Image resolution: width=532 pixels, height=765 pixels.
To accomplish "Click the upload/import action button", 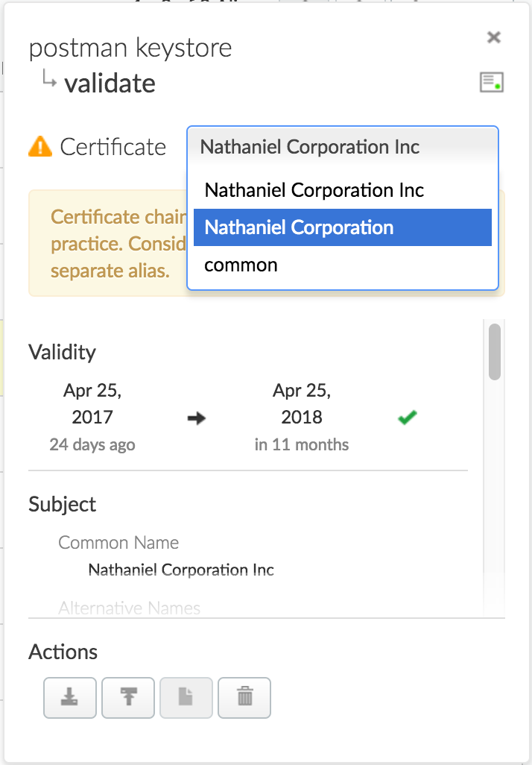I will tap(128, 697).
